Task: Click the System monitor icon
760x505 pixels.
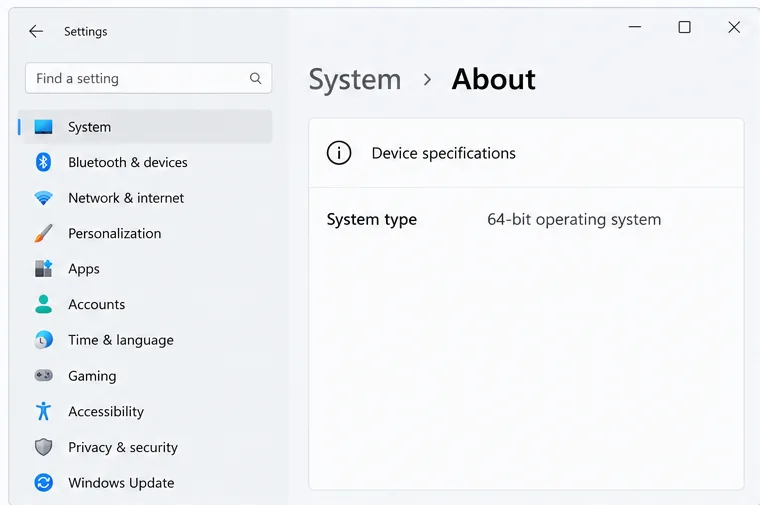Action: coord(43,127)
